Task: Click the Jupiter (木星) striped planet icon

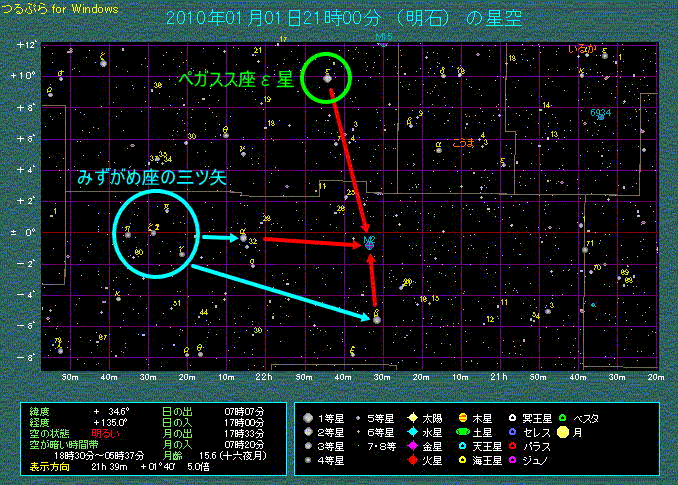Action: coord(464,417)
